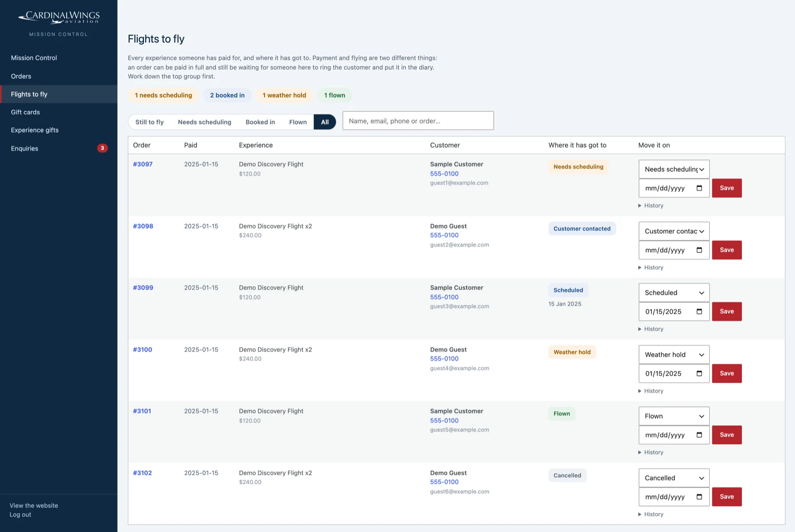This screenshot has height=532, width=795.
Task: Open calendar picker icon for order #3097
Action: 699,188
